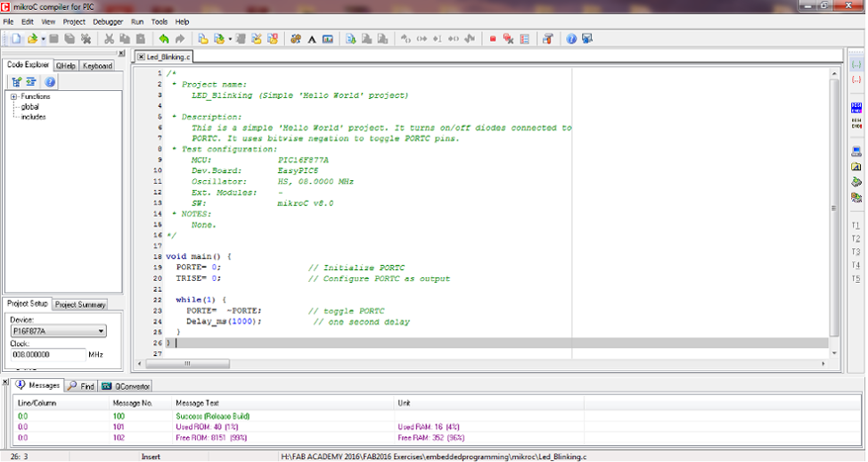Click the Save file icon
The width and height of the screenshot is (868, 462).
(53, 38)
